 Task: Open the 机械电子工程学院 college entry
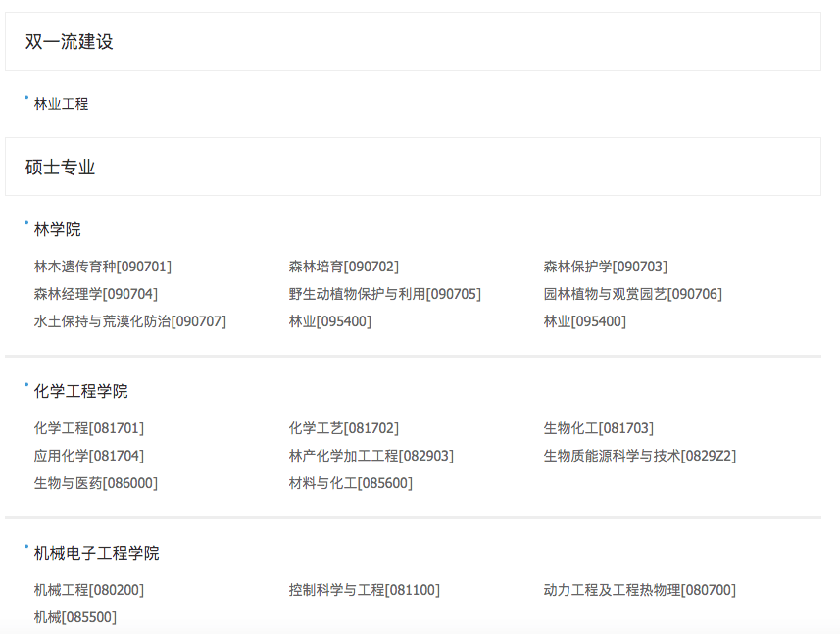click(96, 553)
